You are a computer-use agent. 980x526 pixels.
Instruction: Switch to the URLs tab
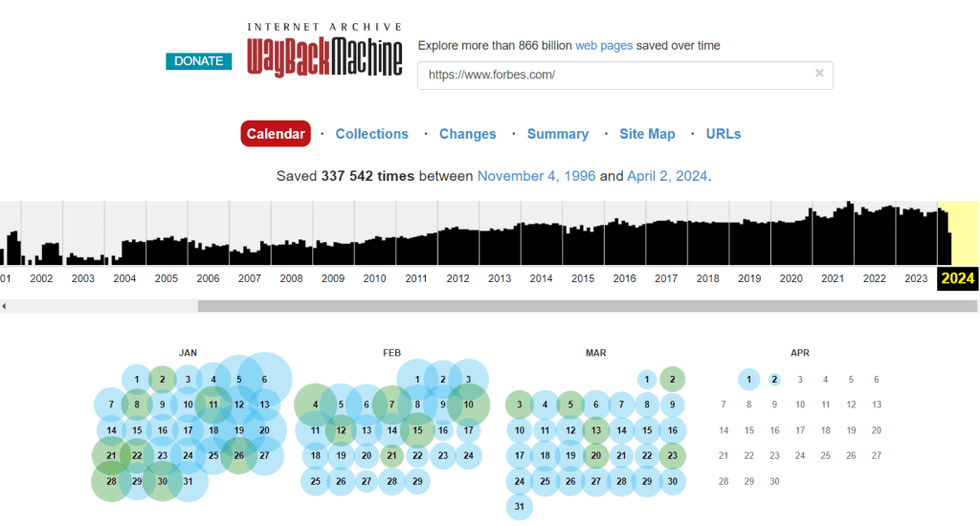(724, 134)
